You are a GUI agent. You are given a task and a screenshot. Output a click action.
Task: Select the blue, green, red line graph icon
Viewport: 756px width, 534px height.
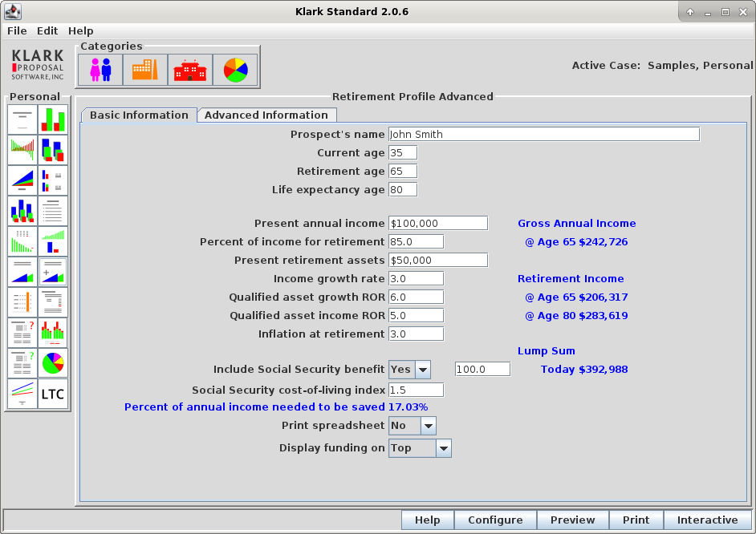(22, 394)
